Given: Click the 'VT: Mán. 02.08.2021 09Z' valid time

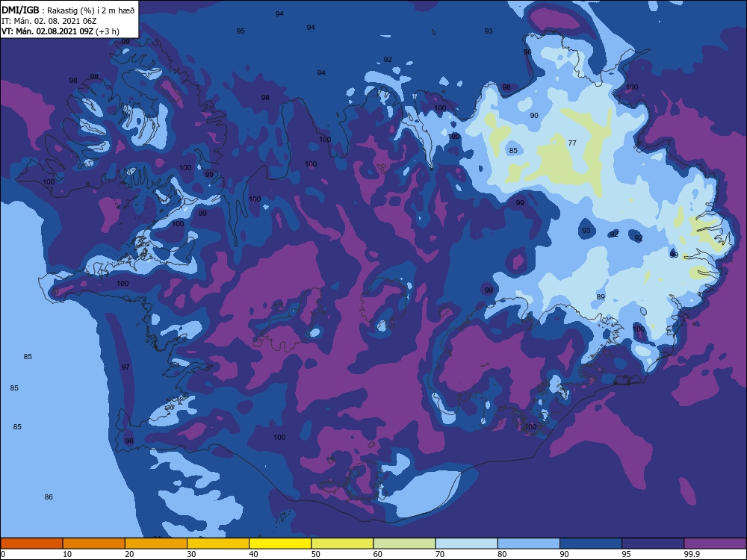Looking at the screenshot, I should pyautogui.click(x=48, y=31).
